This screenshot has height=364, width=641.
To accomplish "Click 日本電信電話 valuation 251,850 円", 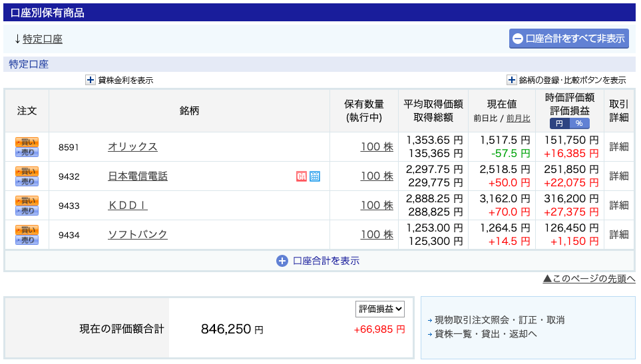I will point(571,169).
